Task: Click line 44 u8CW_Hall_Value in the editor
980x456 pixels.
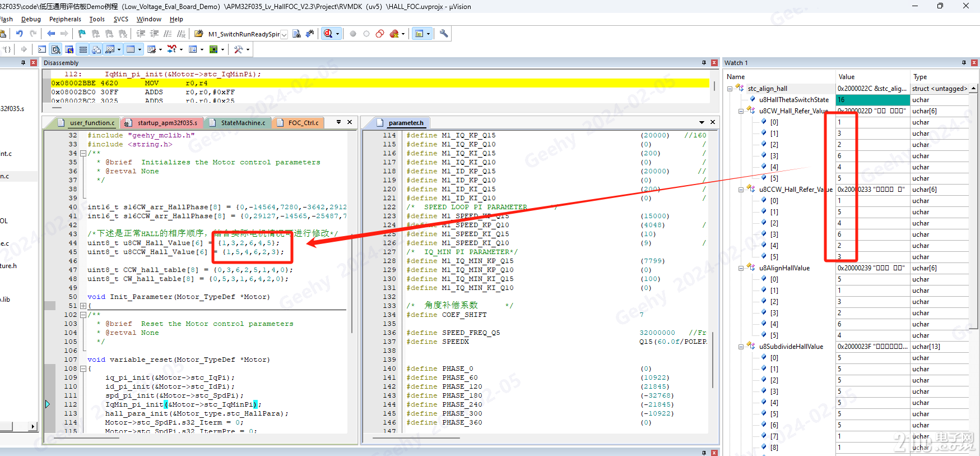Action: [183, 243]
